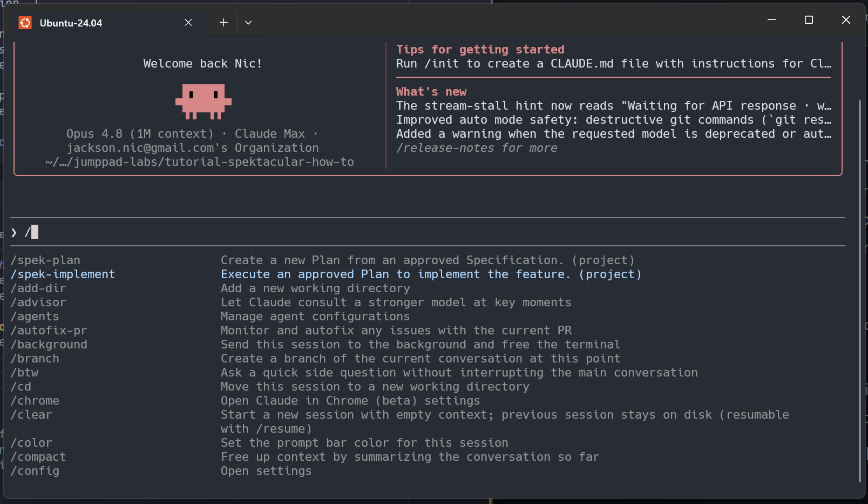
Task: Close the Ubuntu-24.04 tab
Action: coord(188,23)
